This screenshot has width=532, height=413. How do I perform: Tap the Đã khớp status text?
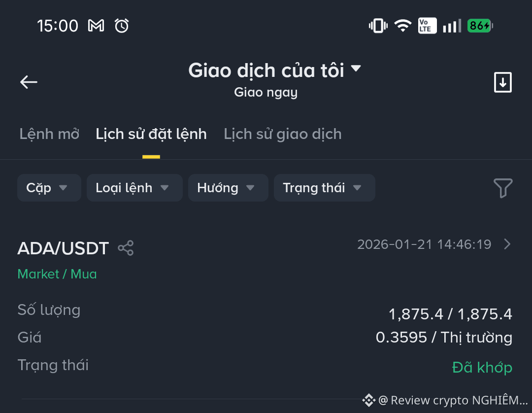[482, 367]
